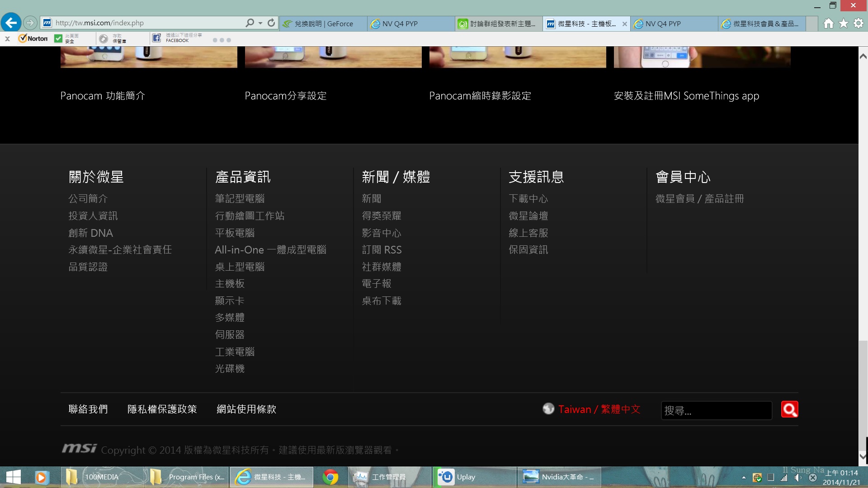Open the address bar dropdown arrow

[260, 23]
